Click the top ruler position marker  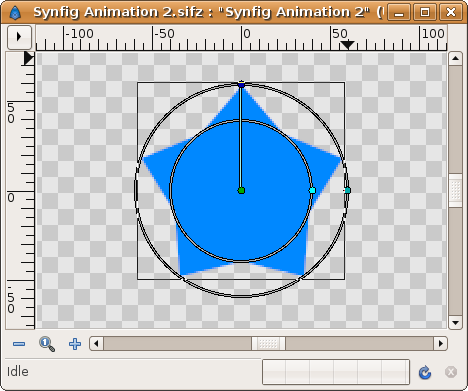pyautogui.click(x=348, y=45)
